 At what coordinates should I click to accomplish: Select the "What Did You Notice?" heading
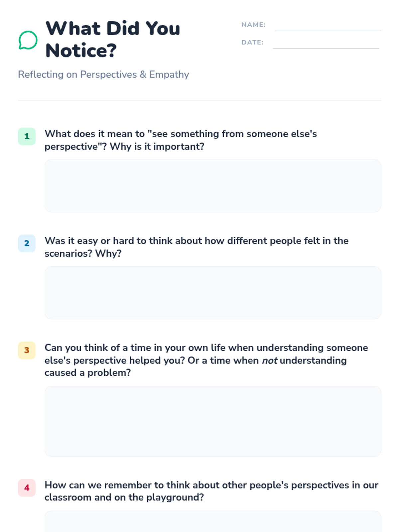pyautogui.click(x=113, y=39)
